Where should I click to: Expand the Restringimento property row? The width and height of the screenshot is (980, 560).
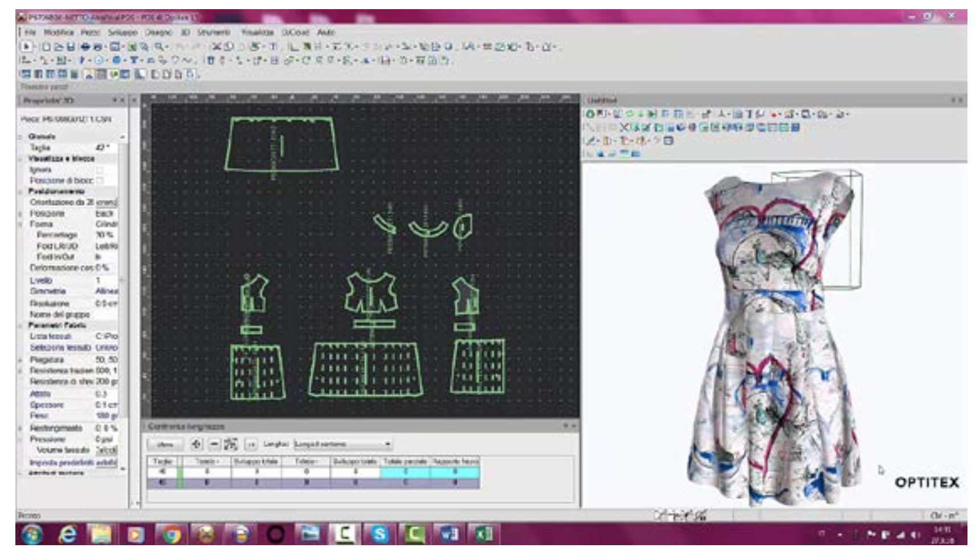(x=22, y=428)
